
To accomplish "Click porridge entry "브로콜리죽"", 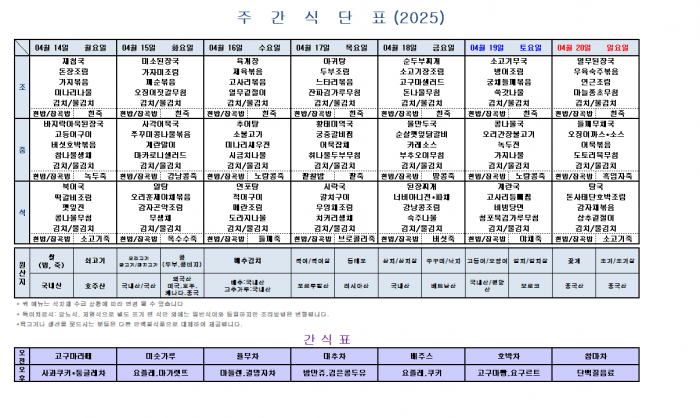I will (x=356, y=239).
